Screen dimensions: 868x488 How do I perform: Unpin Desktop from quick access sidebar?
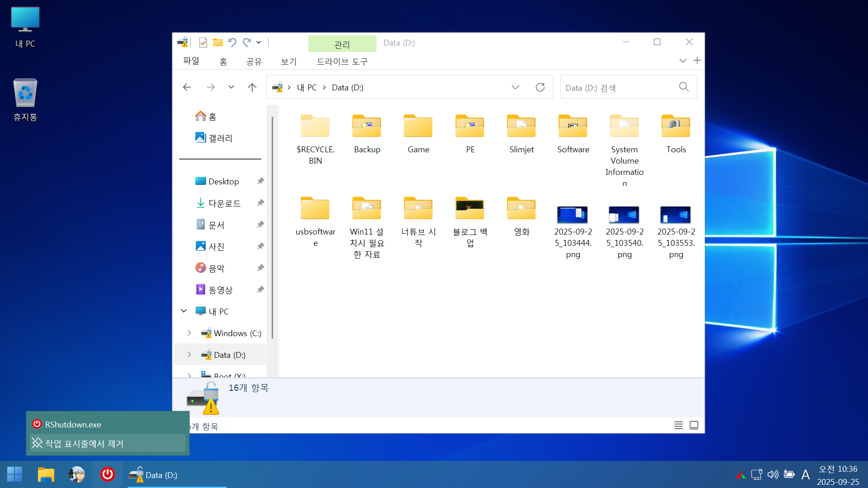(x=260, y=181)
